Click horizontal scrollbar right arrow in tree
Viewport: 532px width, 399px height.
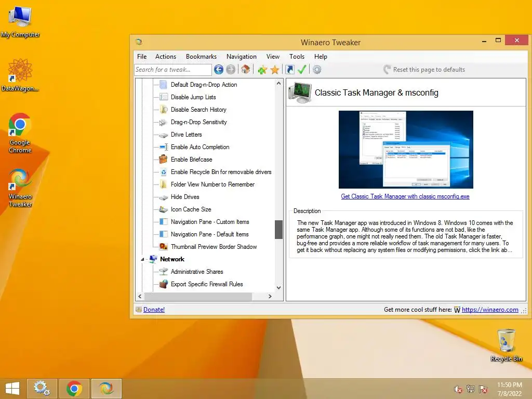click(270, 296)
